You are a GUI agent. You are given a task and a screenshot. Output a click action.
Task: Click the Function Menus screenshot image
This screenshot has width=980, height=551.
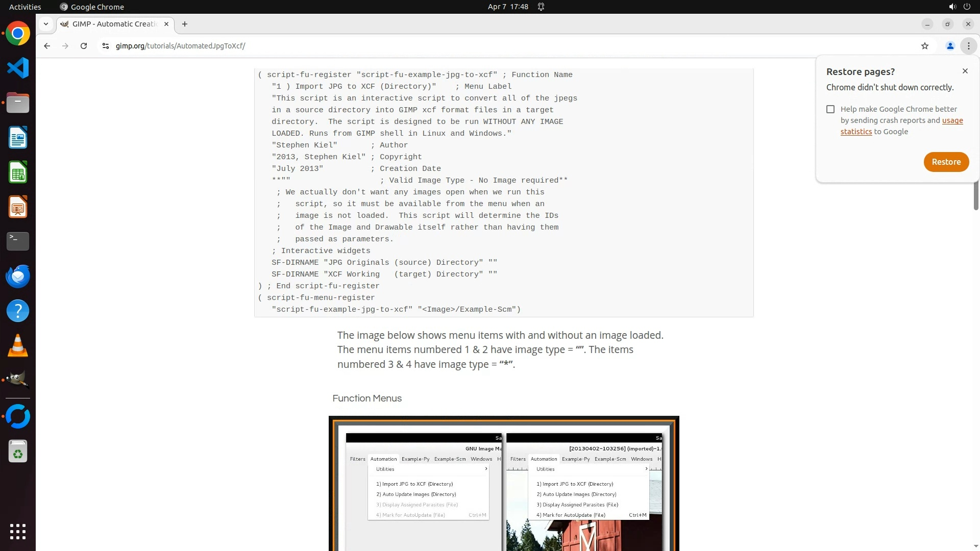pyautogui.click(x=504, y=483)
